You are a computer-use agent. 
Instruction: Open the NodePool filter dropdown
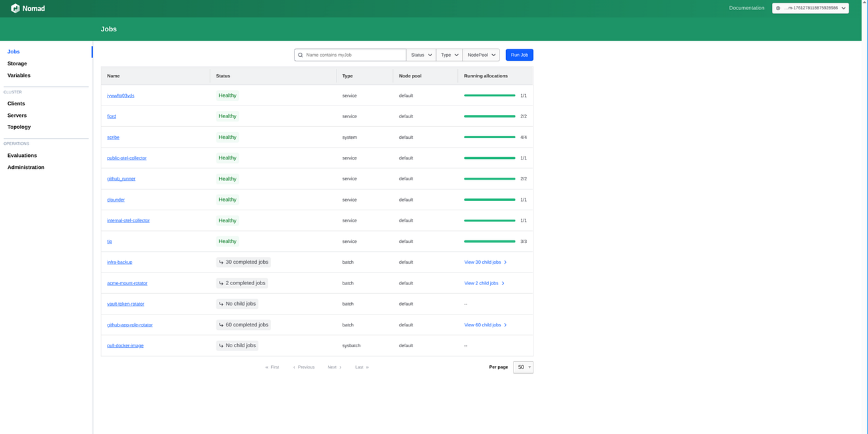(481, 54)
